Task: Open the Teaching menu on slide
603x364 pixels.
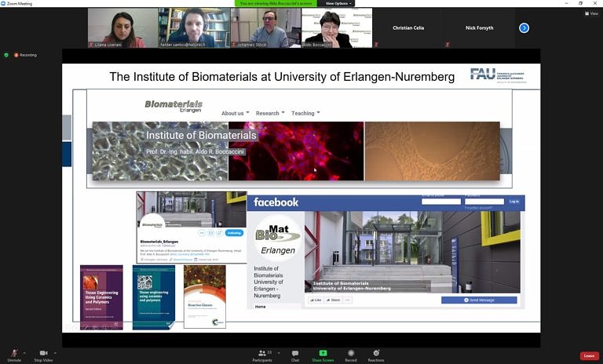Action: 305,113
